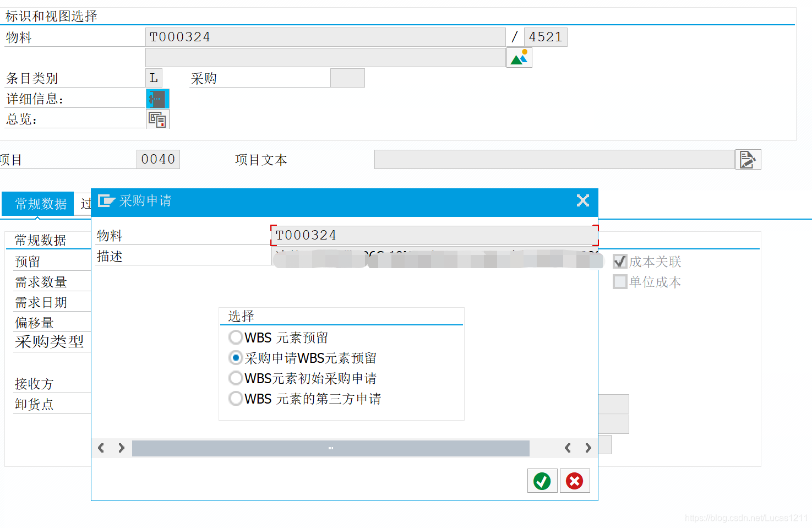The width and height of the screenshot is (812, 528).
Task: Click the plant field 4521
Action: [546, 37]
